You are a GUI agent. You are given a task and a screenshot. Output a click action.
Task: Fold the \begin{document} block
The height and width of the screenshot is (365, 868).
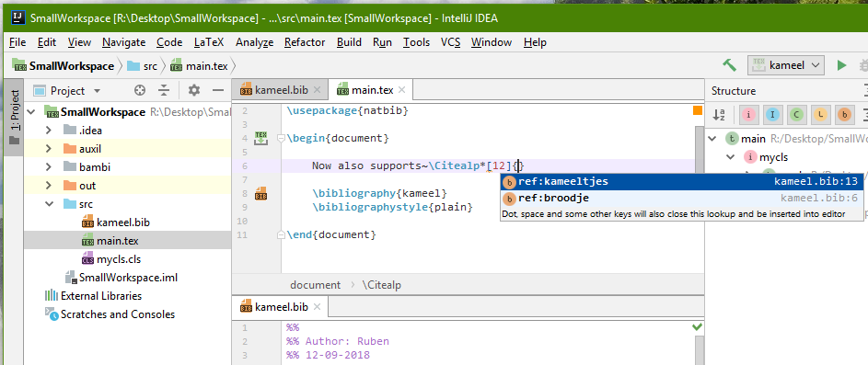(281, 138)
